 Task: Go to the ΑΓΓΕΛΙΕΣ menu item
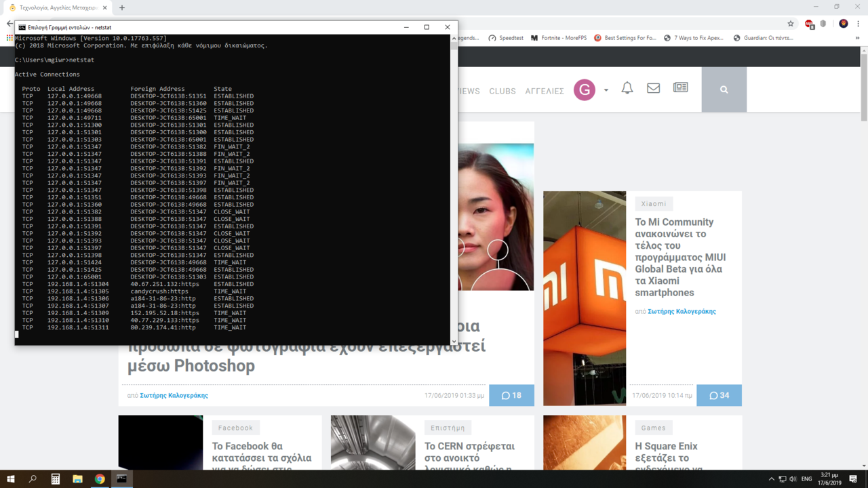(x=545, y=91)
